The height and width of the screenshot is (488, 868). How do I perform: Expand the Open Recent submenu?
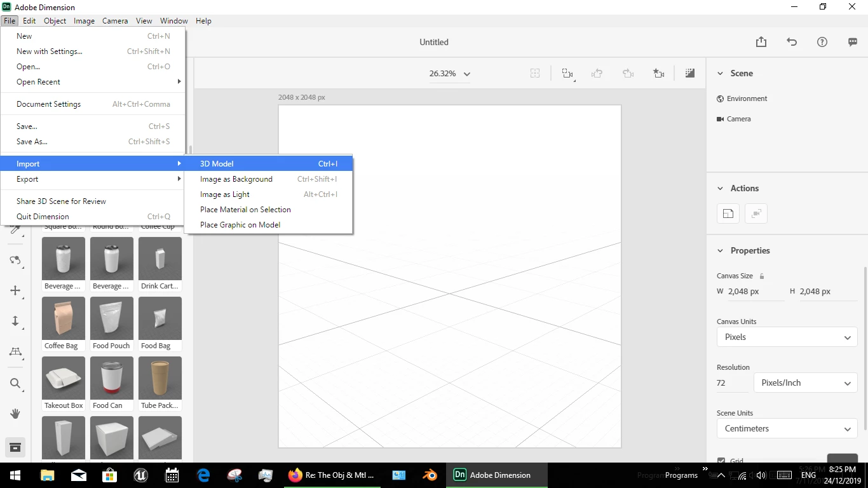click(93, 82)
